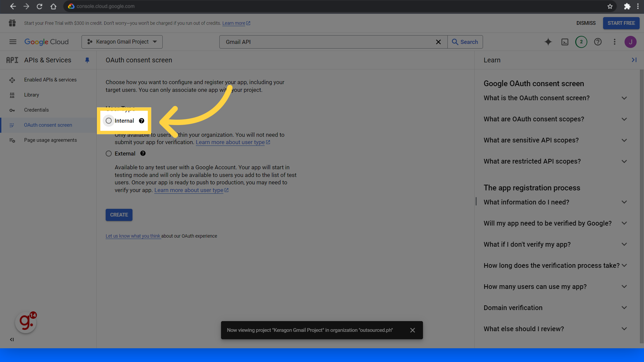Screen dimensions: 644x362
Task: Open the J account avatar
Action: (x=631, y=42)
